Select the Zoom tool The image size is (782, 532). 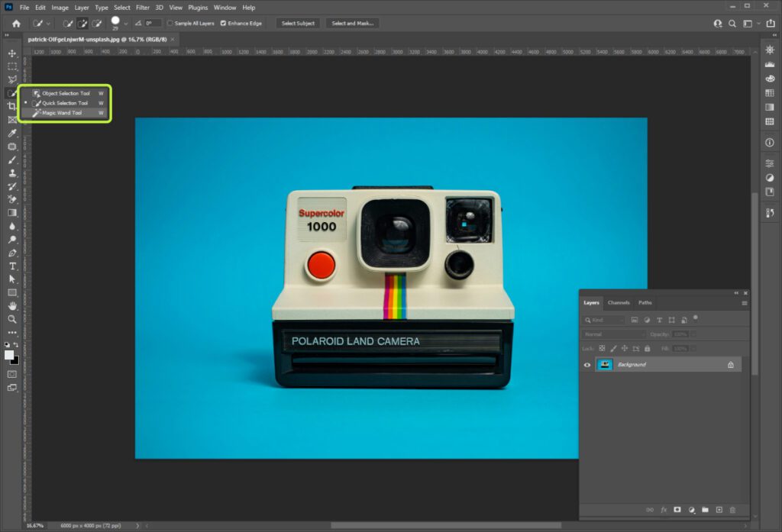[12, 319]
